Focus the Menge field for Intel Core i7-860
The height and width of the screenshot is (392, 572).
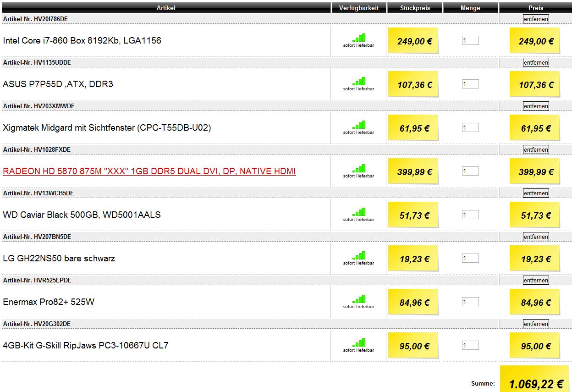pyautogui.click(x=470, y=40)
